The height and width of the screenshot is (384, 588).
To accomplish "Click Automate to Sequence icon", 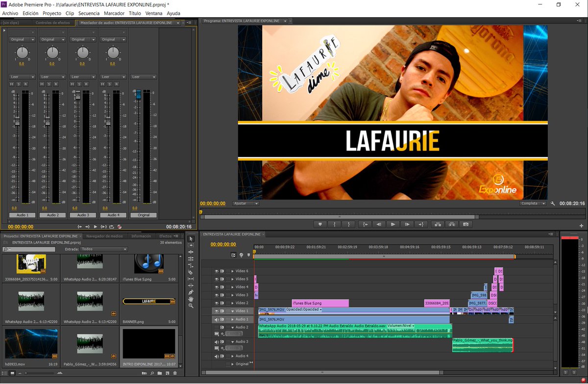I will point(144,373).
